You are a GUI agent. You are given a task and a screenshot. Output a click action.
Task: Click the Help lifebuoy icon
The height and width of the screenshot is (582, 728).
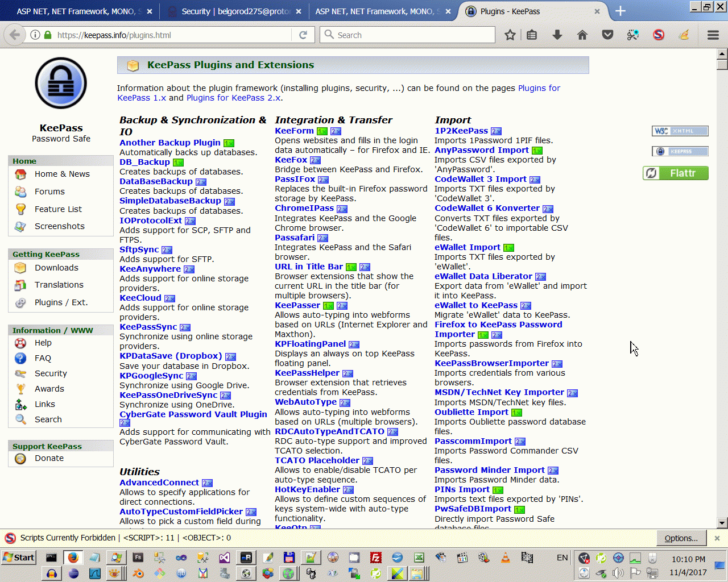coord(20,343)
